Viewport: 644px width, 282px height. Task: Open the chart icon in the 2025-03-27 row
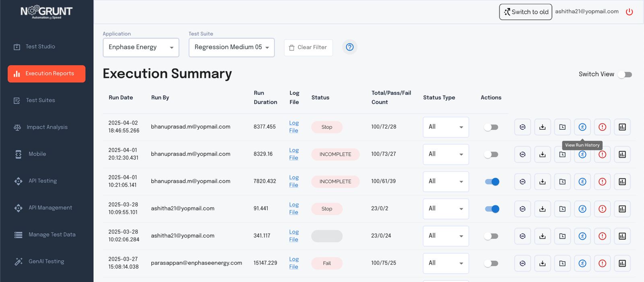622,263
